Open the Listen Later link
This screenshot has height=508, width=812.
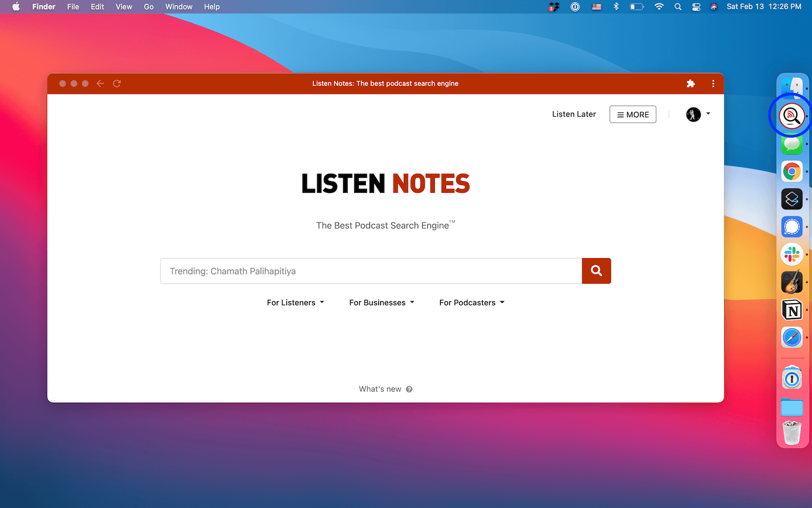[574, 114]
